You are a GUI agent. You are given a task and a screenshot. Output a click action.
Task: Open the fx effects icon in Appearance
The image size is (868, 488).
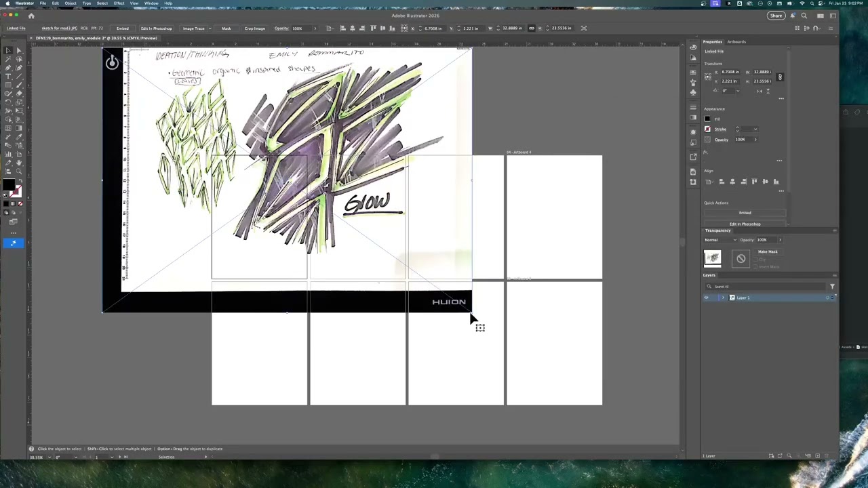coord(707,152)
